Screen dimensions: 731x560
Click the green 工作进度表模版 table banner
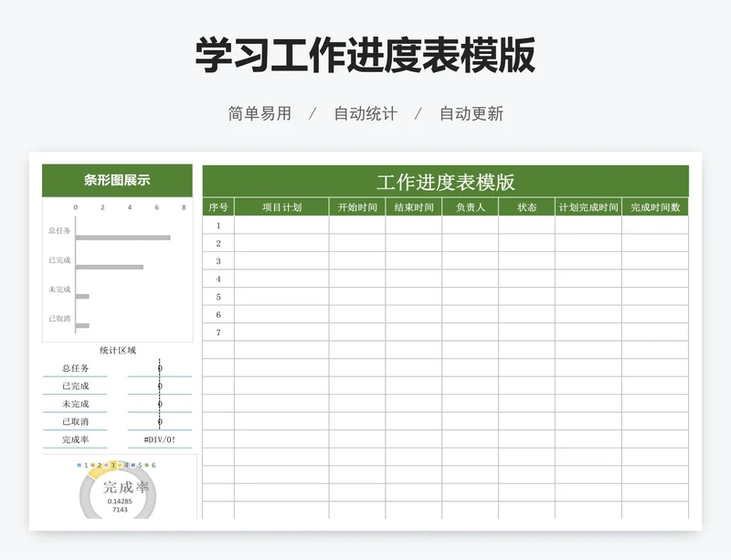click(x=445, y=182)
